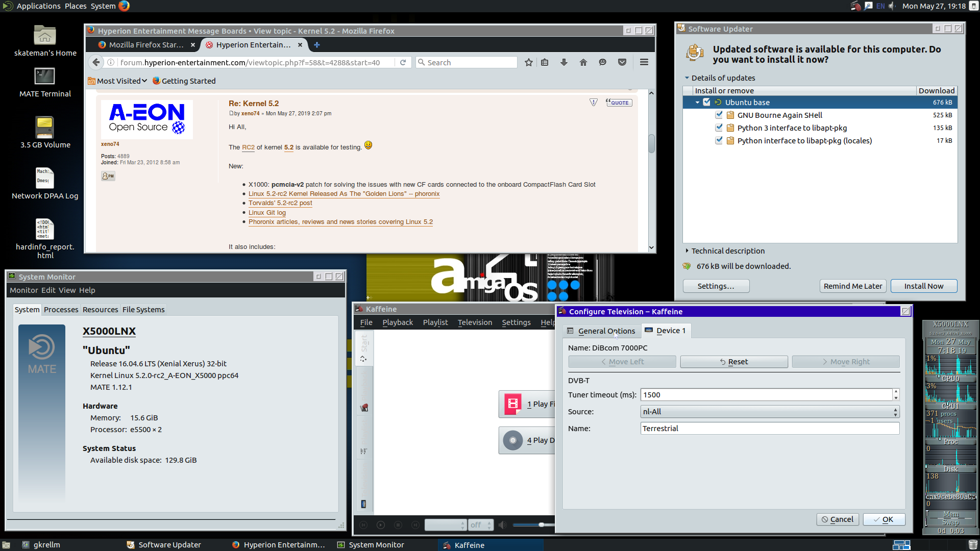The height and width of the screenshot is (551, 980).
Task: Close the Hyperion Entertainment tab
Action: (300, 45)
